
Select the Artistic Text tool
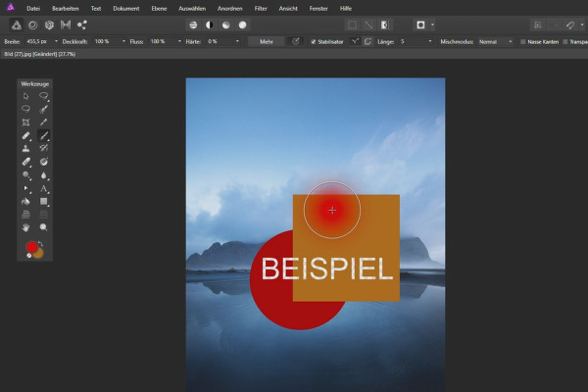coord(43,188)
